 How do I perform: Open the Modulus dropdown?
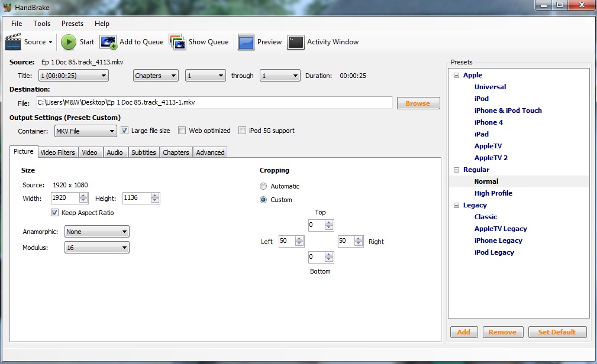click(96, 248)
